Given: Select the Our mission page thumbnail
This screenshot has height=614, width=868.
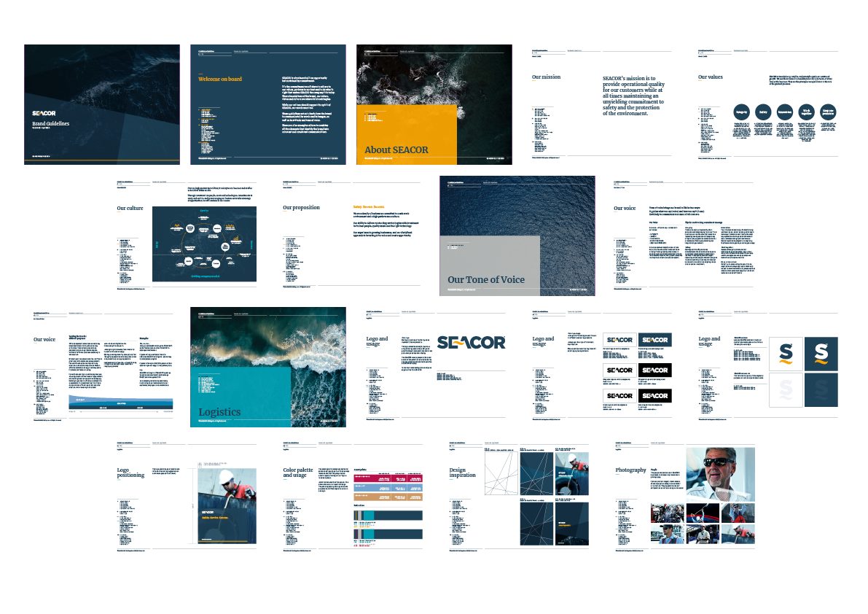Looking at the screenshot, I should (601, 104).
